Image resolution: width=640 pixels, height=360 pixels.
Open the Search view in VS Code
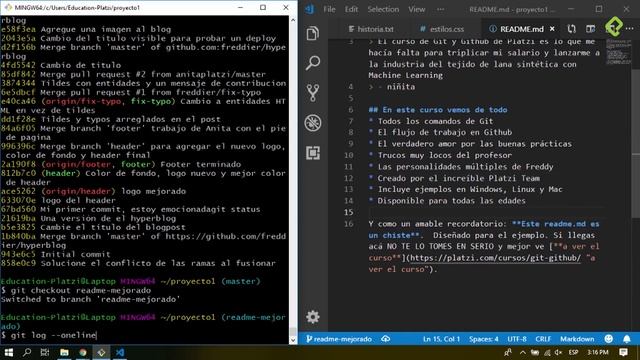coord(313,63)
